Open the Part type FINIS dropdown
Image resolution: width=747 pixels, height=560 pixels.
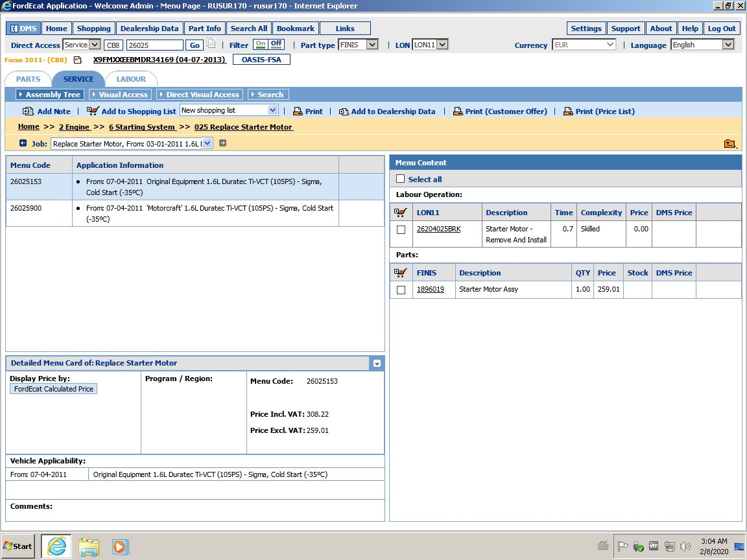372,45
